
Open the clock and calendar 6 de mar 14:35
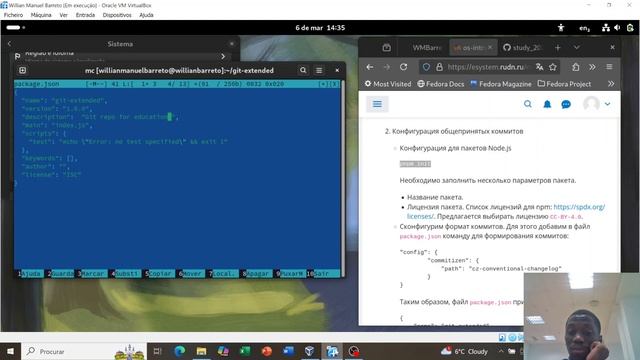[320, 28]
